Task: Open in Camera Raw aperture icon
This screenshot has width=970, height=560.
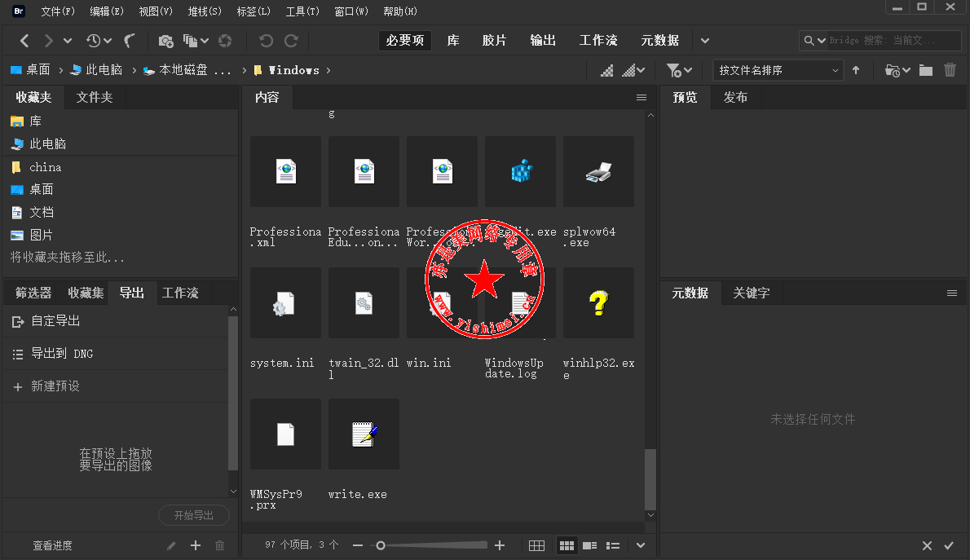Action: click(x=225, y=41)
